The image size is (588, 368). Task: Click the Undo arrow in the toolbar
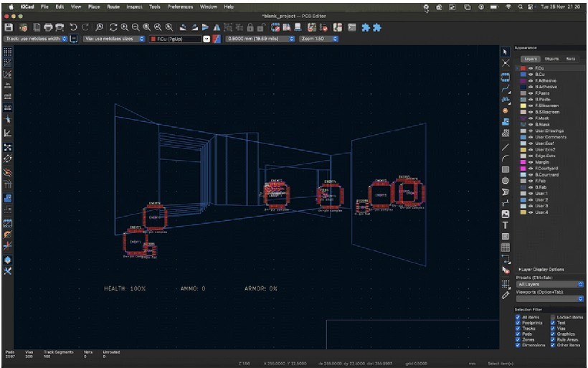tap(72, 27)
